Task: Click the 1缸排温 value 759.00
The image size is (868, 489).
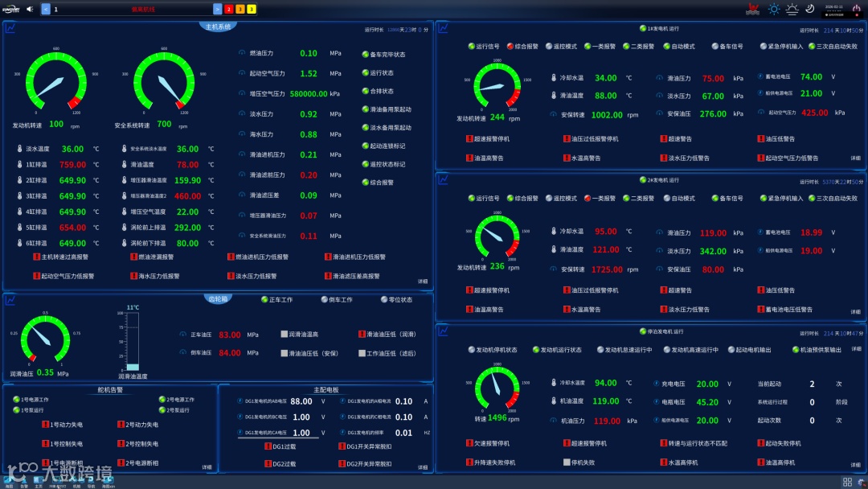Action: [x=72, y=165]
